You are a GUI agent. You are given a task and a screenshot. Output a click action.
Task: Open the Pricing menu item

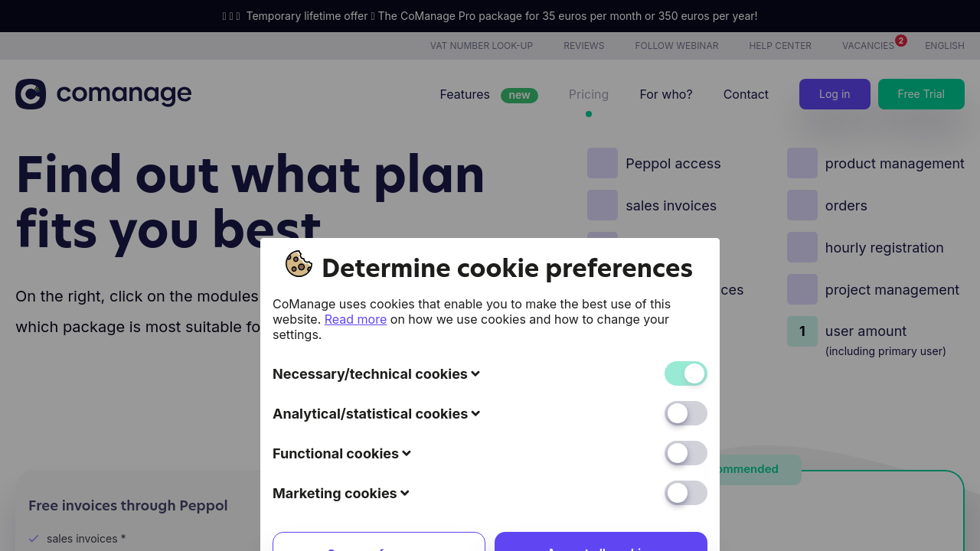pyautogui.click(x=589, y=94)
